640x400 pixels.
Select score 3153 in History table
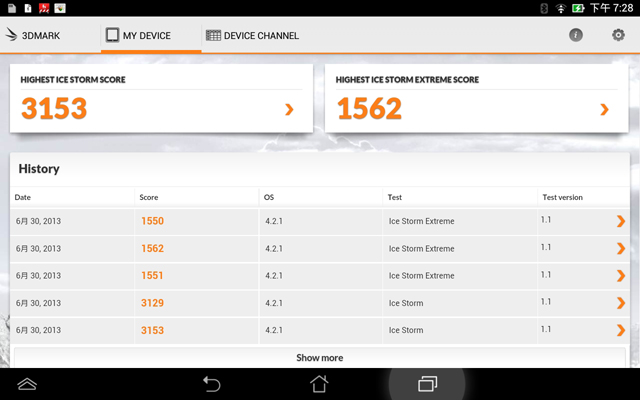click(x=152, y=330)
